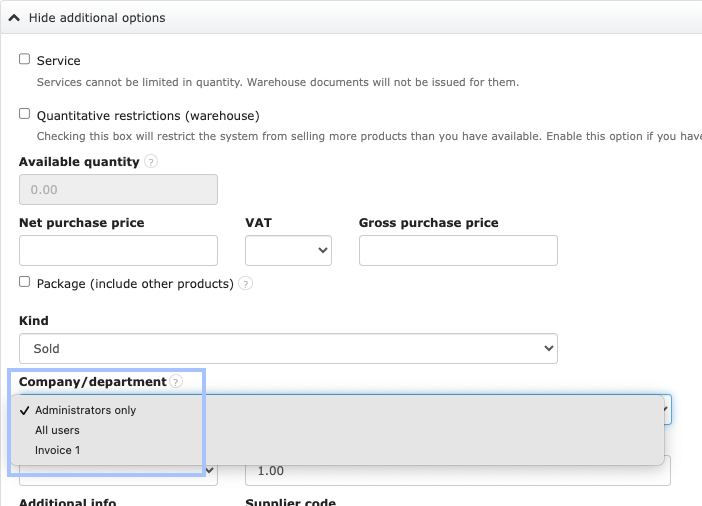
Task: Enable the Service checkbox
Action: (25, 60)
